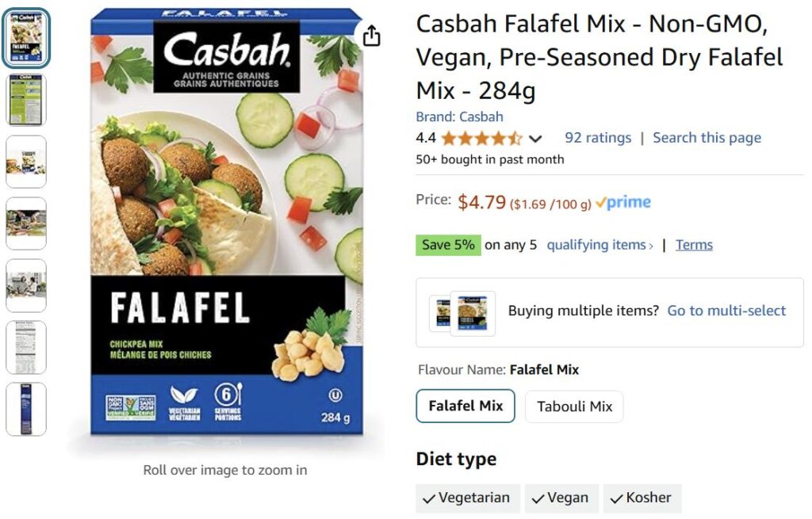Open the nutrition facts label thumbnail
The height and width of the screenshot is (519, 812).
(x=26, y=347)
